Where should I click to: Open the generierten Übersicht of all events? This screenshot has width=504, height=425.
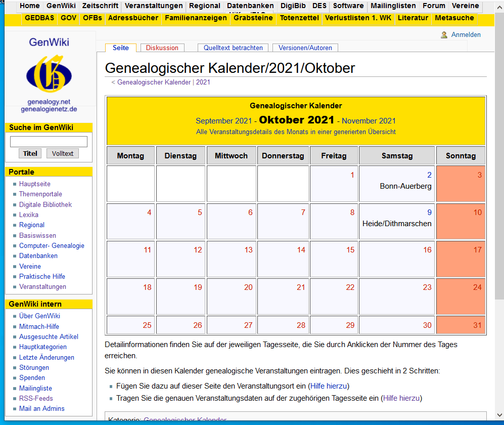coord(296,132)
